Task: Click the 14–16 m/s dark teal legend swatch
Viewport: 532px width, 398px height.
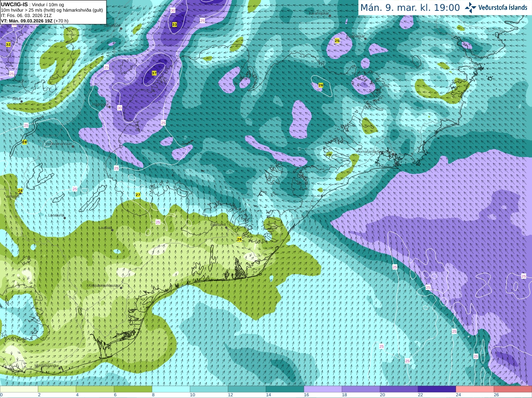Action: pyautogui.click(x=285, y=389)
